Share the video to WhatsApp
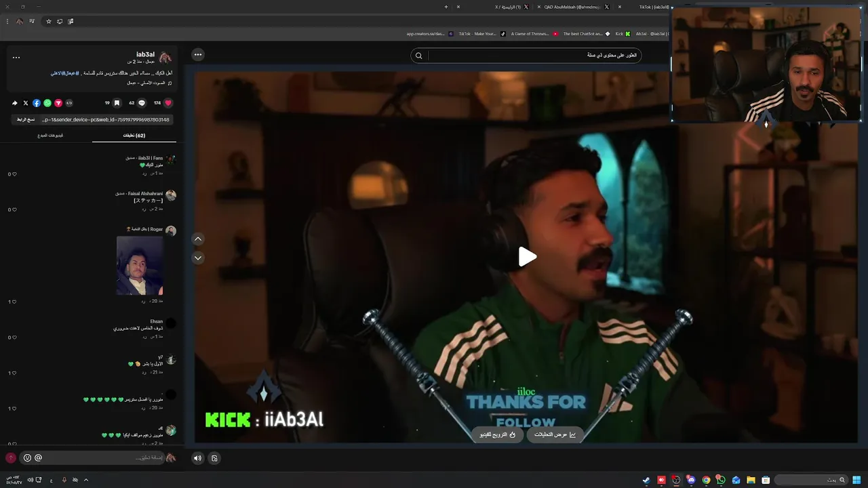 (47, 103)
